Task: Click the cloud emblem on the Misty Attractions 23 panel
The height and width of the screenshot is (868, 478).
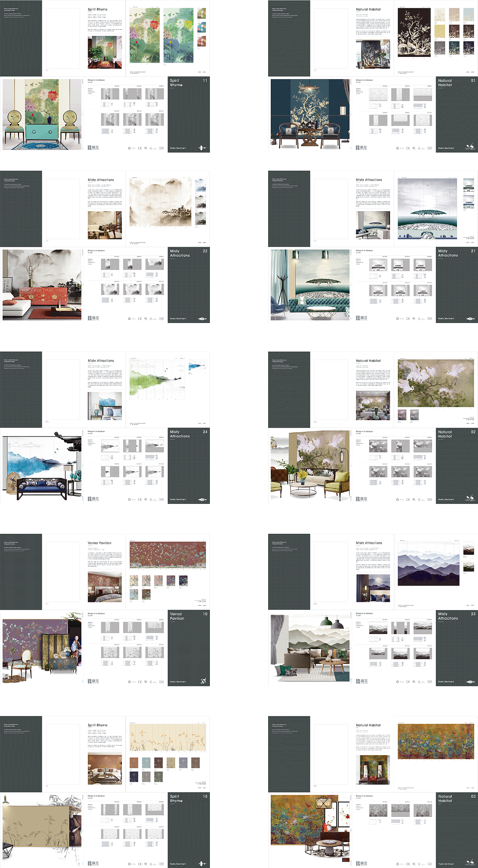Action: coord(470,682)
